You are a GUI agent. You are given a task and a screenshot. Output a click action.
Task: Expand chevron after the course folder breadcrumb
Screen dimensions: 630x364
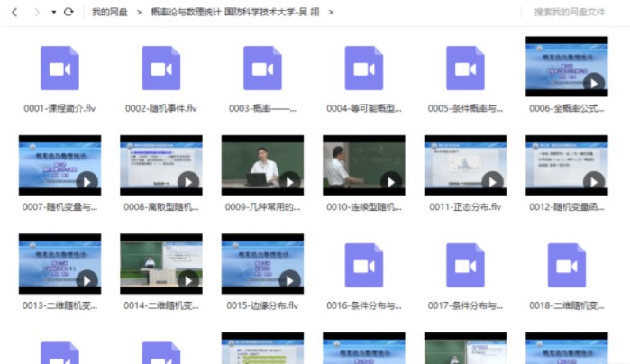pos(331,12)
